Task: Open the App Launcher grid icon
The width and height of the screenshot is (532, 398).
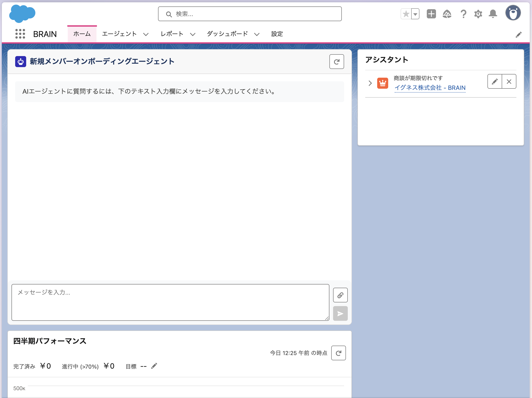Action: pyautogui.click(x=20, y=34)
